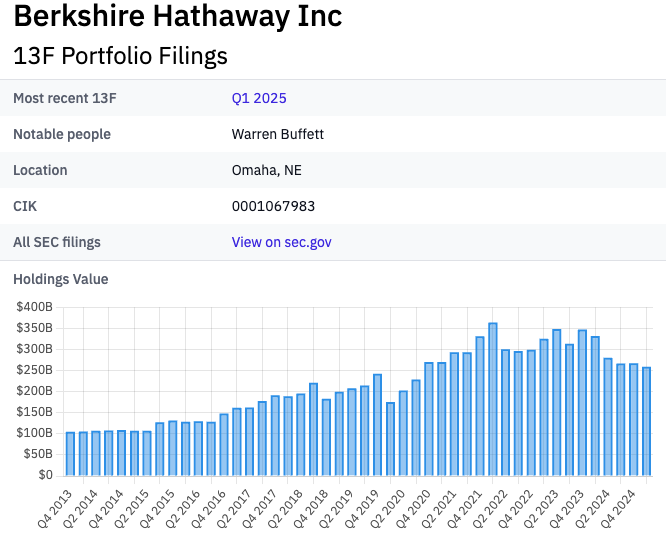Click the Q4 2013 x-axis label

(x=55, y=508)
